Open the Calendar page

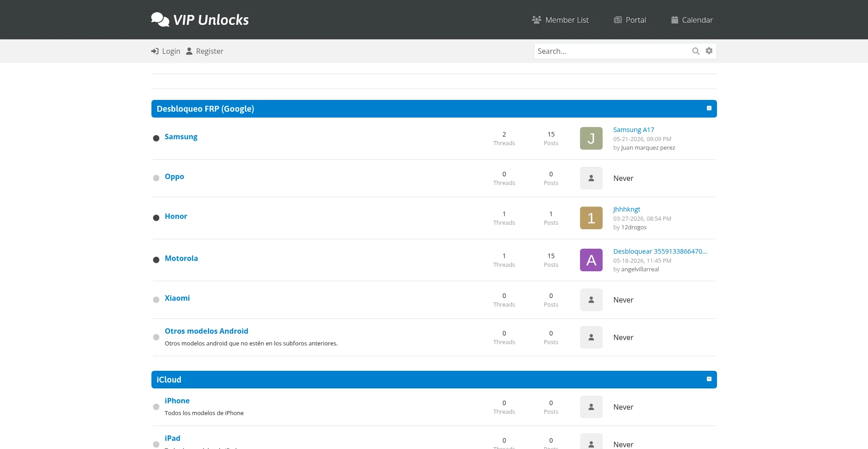click(x=692, y=20)
